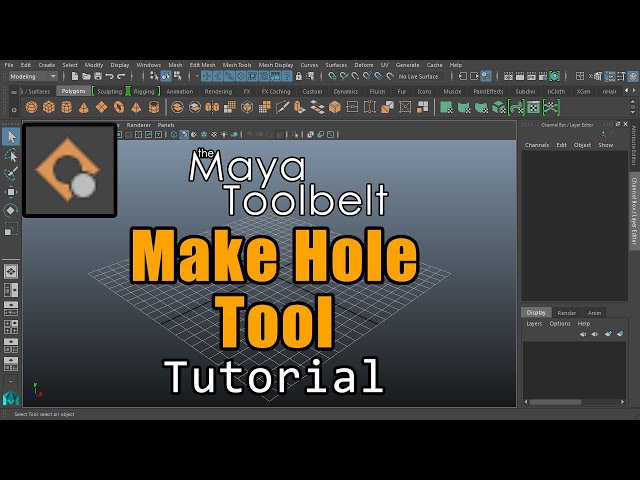Viewport: 640px width, 480px height.
Task: Open the Hypershade window icon
Action: (554, 76)
